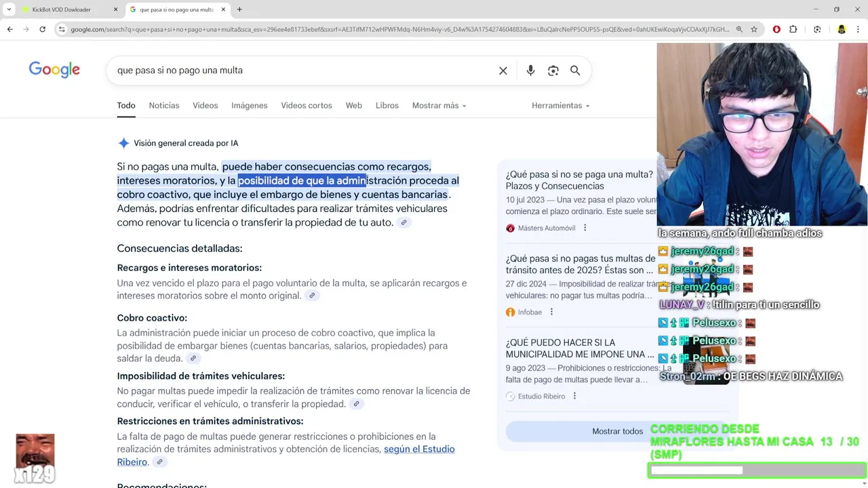Click the 'Consecuencias detalladas:' heading

(x=180, y=249)
